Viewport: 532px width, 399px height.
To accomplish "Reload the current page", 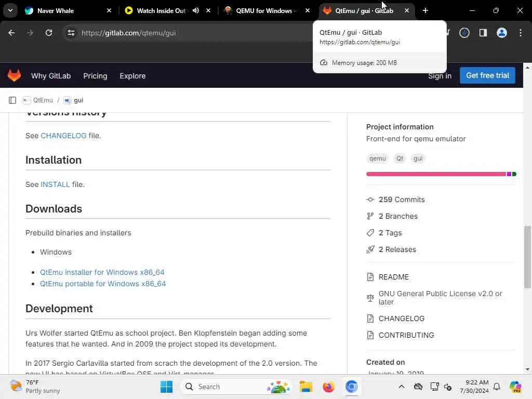I will (x=49, y=33).
